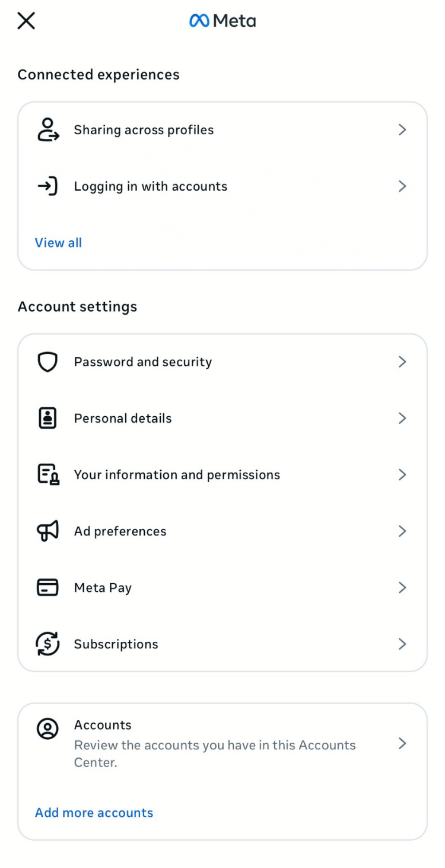
Task: Tap the Meta Pay card icon
Action: click(x=47, y=588)
